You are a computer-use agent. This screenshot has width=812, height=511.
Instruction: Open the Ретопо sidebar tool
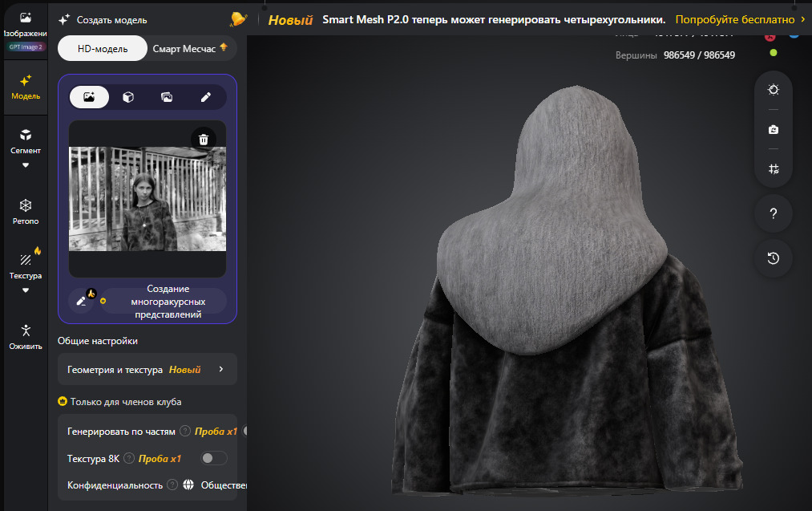(26, 212)
